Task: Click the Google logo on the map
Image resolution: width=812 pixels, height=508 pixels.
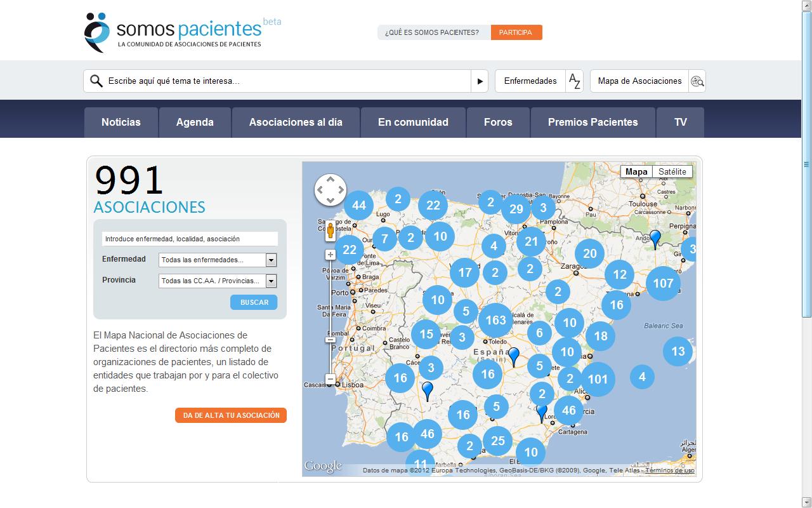Action: click(323, 467)
